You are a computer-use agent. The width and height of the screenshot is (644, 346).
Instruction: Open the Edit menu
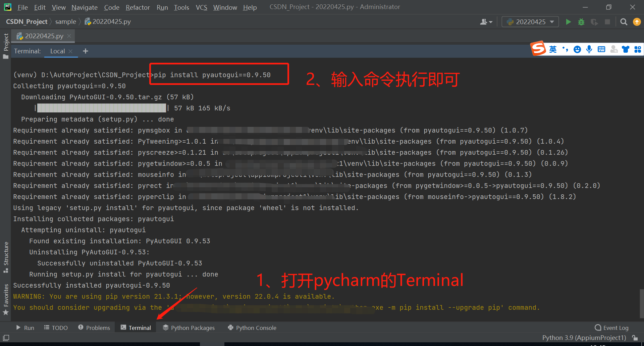40,7
